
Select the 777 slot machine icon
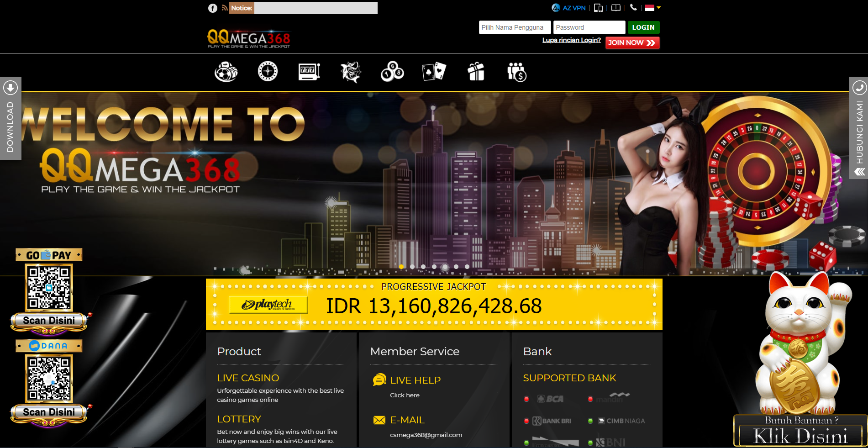(309, 72)
